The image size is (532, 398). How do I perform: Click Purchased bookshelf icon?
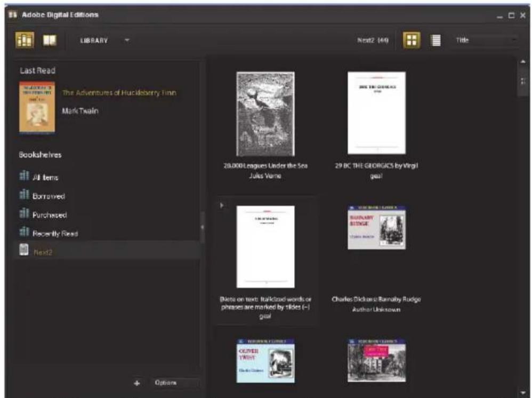(24, 213)
